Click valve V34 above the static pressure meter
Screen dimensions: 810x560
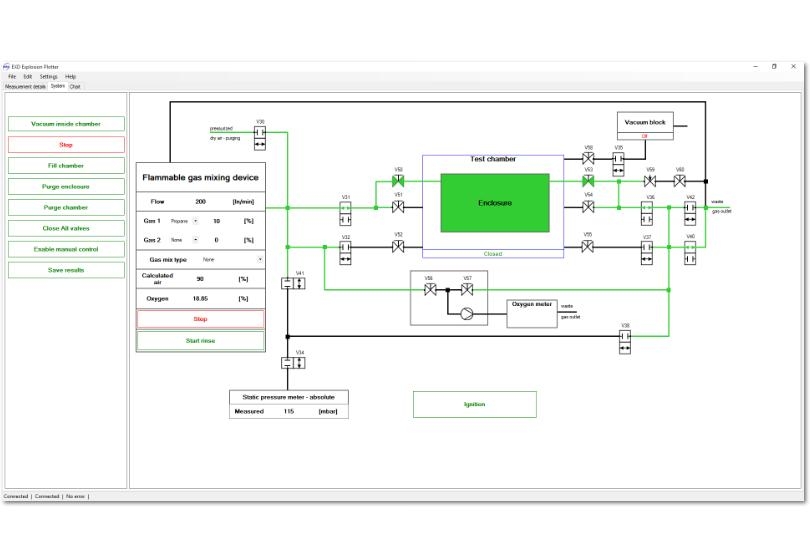tap(293, 363)
